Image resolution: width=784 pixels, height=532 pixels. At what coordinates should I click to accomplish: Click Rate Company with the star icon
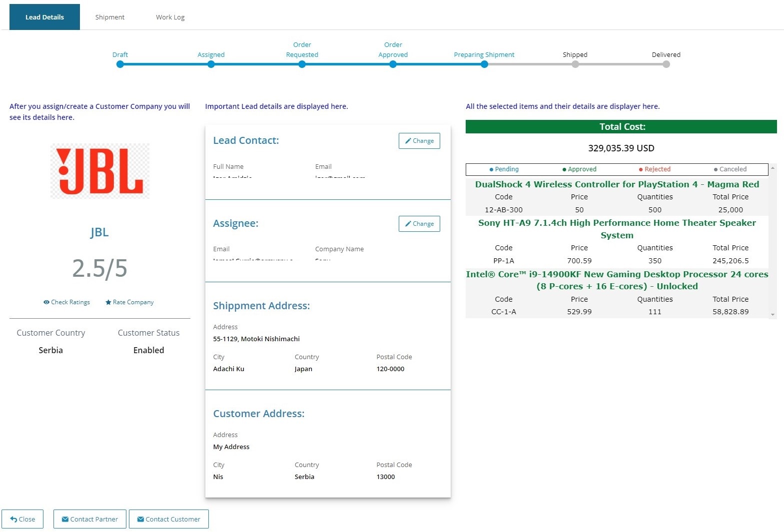click(129, 302)
